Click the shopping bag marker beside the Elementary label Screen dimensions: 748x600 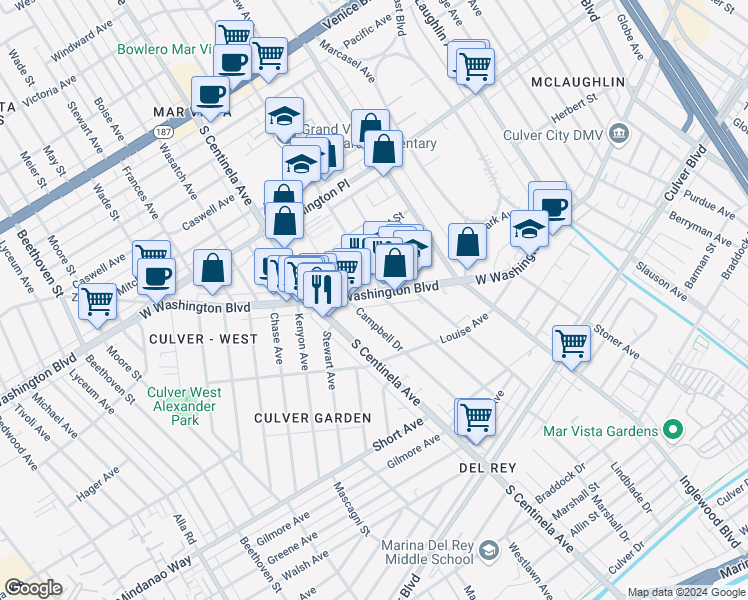click(383, 149)
